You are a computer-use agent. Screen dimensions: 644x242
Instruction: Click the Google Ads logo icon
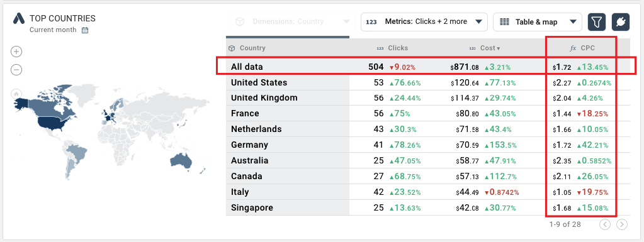(x=19, y=18)
